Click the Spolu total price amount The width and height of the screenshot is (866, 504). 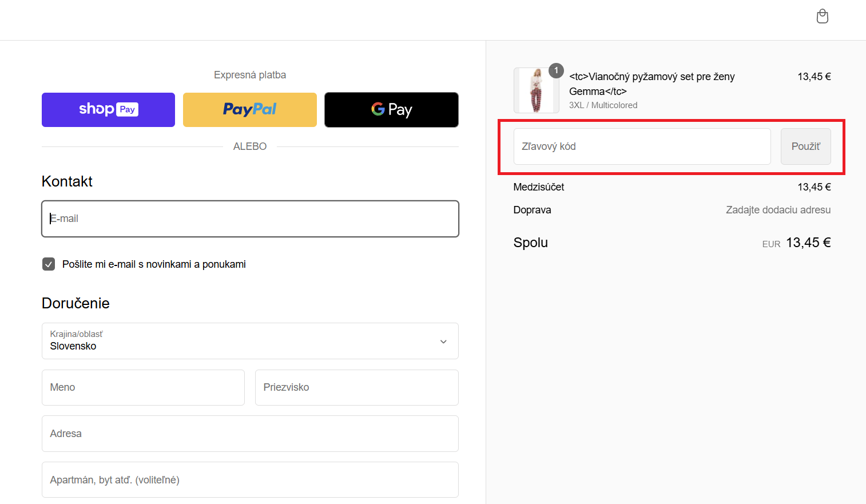(808, 243)
